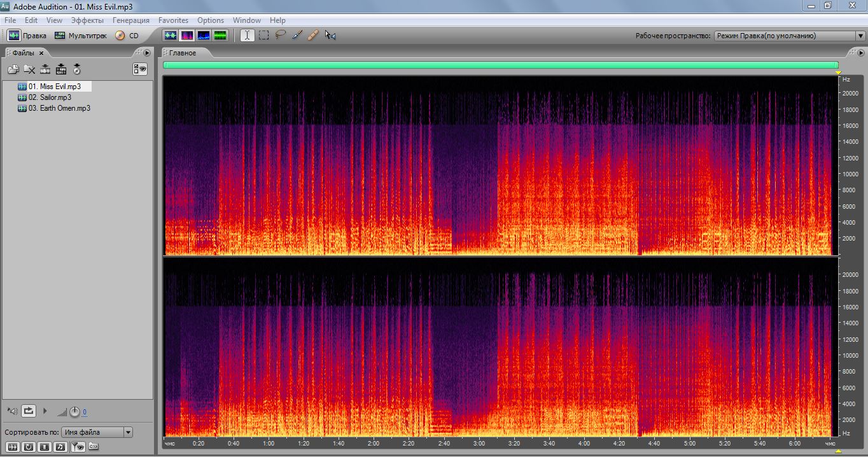Toggle loop play in Files panel

[x=29, y=411]
